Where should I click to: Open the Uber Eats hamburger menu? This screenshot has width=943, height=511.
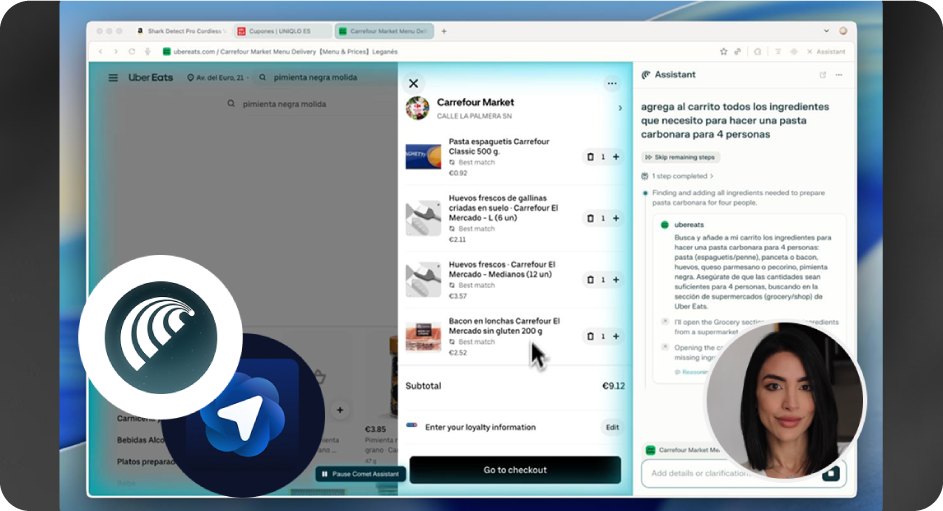coord(113,78)
